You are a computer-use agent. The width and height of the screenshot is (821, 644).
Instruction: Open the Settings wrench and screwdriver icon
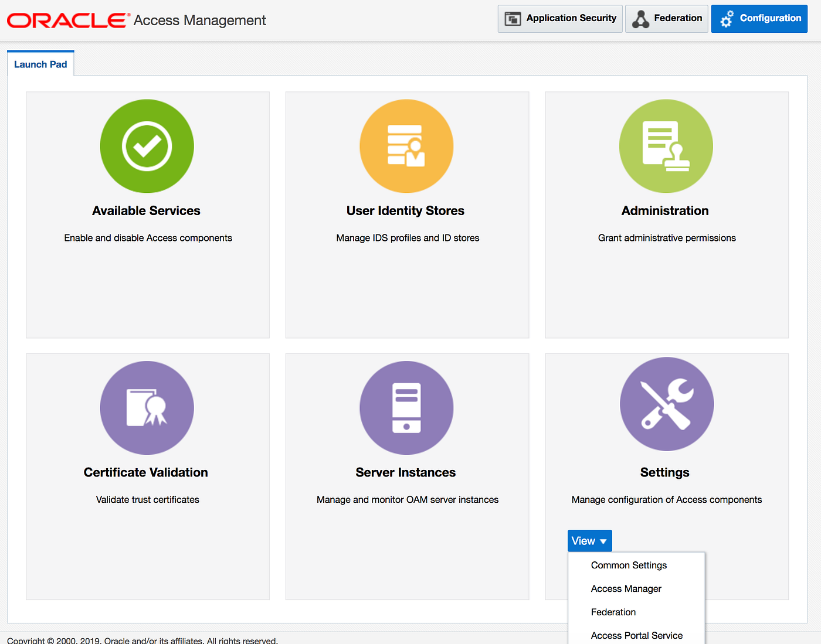pyautogui.click(x=667, y=404)
